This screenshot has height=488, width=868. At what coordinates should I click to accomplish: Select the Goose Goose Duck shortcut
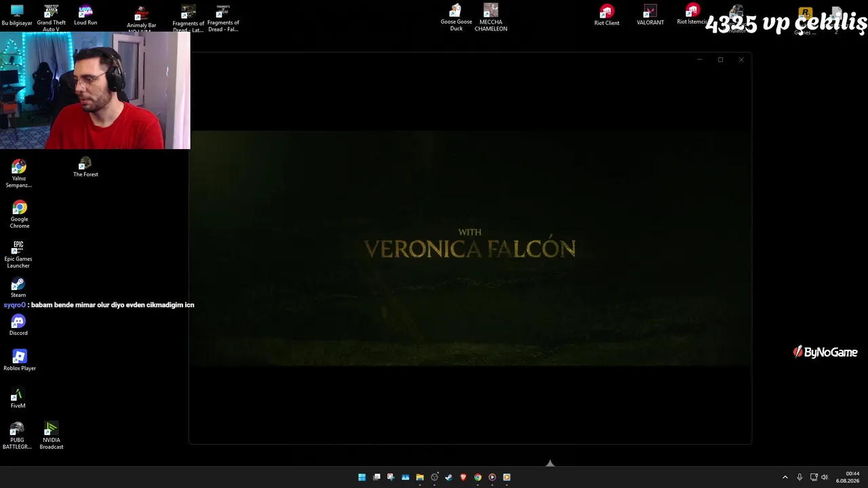(456, 18)
